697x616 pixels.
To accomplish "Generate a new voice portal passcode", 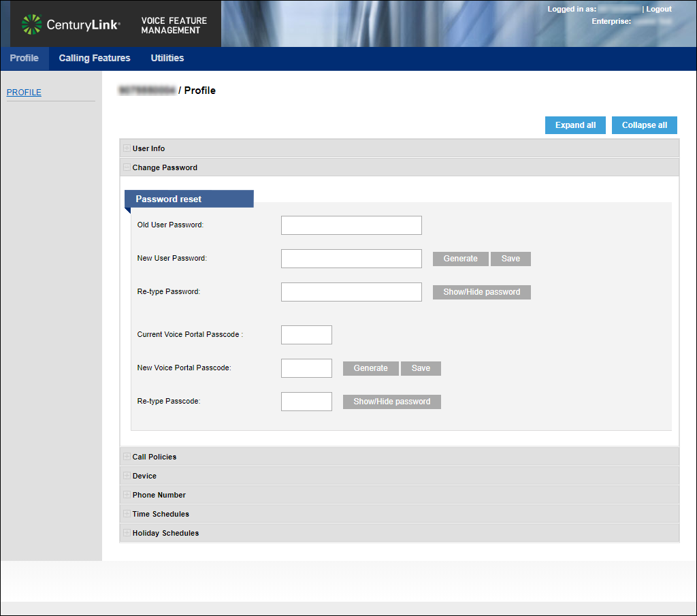I will coord(371,368).
